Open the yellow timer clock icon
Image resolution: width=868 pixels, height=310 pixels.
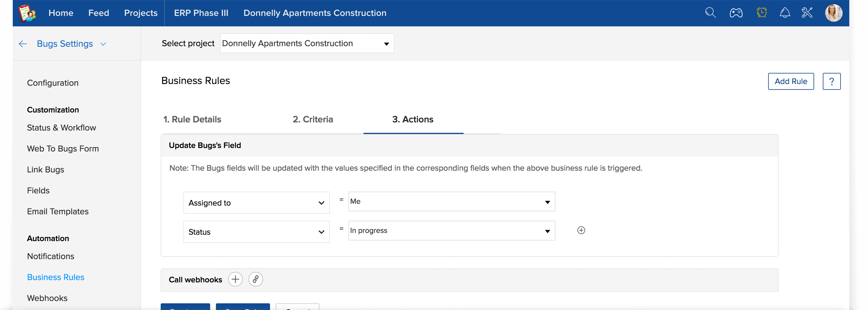tap(761, 13)
